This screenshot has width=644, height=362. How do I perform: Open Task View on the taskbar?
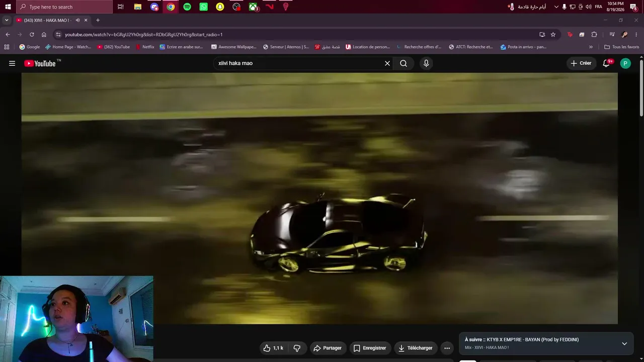(x=121, y=7)
